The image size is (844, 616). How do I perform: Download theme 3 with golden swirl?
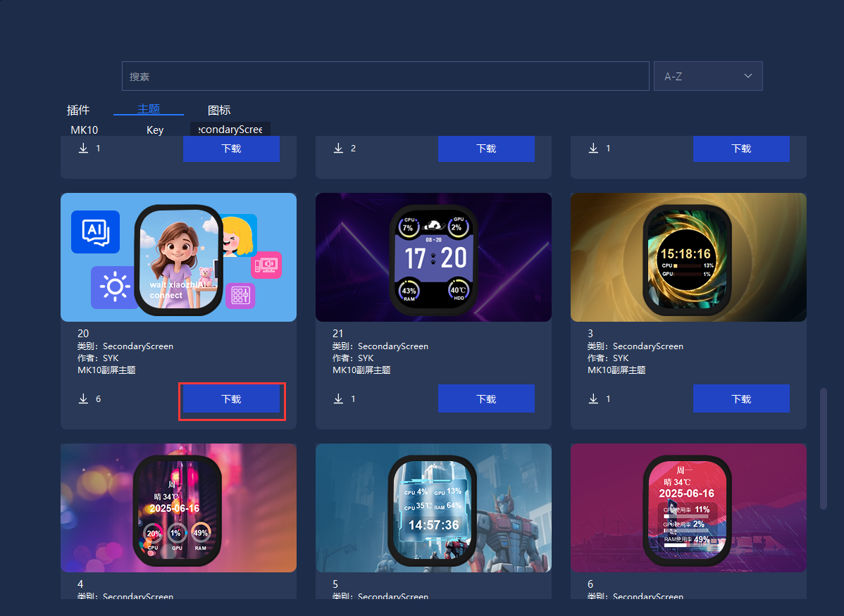pyautogui.click(x=741, y=399)
